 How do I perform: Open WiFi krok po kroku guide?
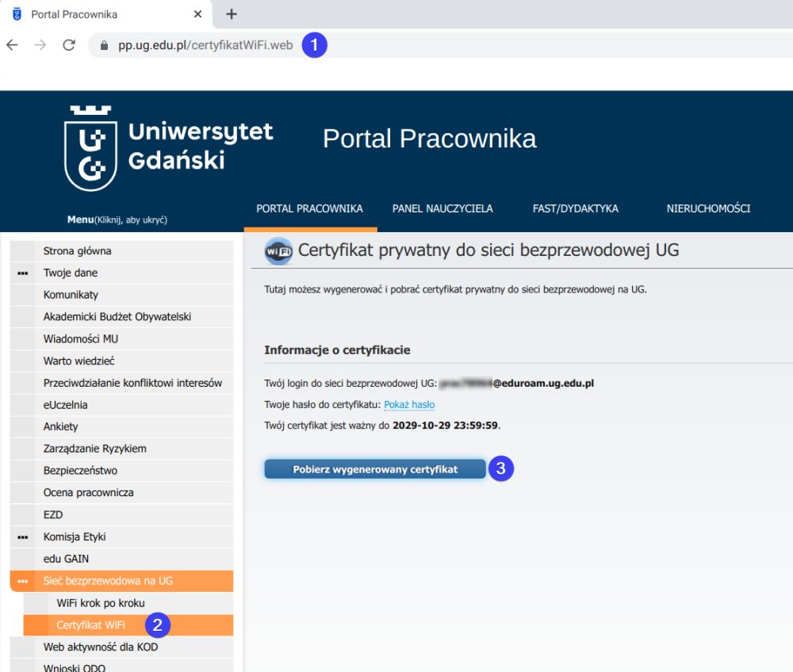point(101,603)
